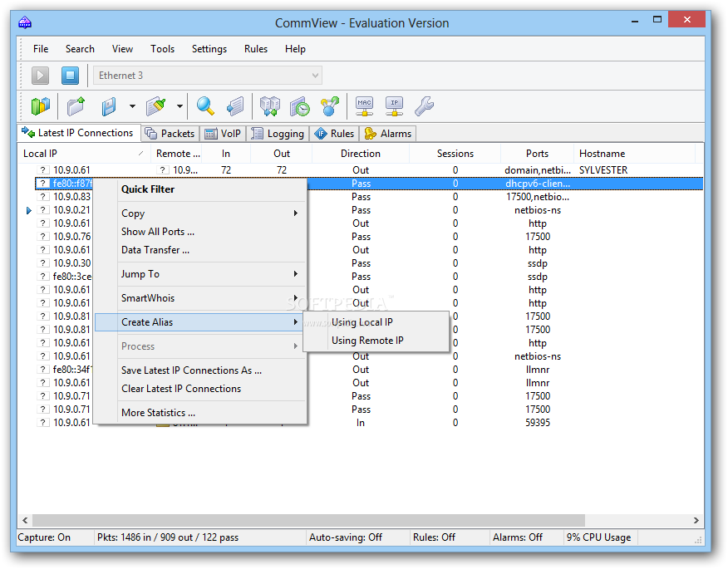The height and width of the screenshot is (569, 728).
Task: Open the Help menu
Action: (295, 49)
